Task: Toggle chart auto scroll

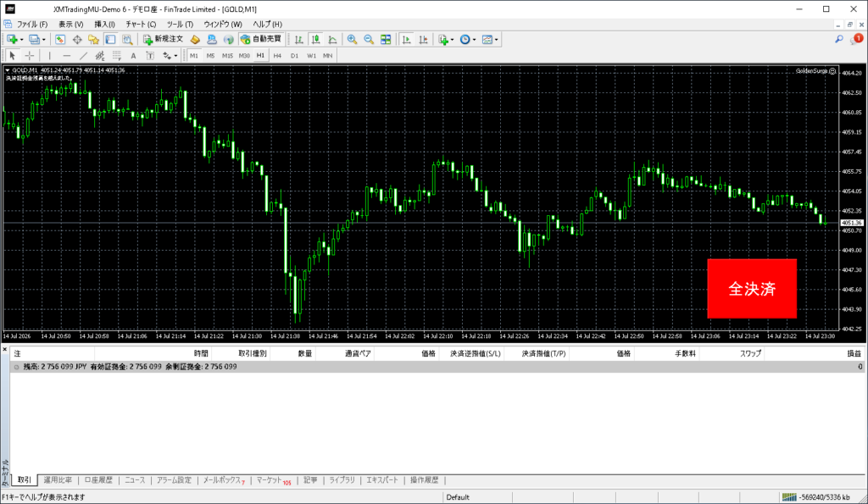Action: click(407, 39)
